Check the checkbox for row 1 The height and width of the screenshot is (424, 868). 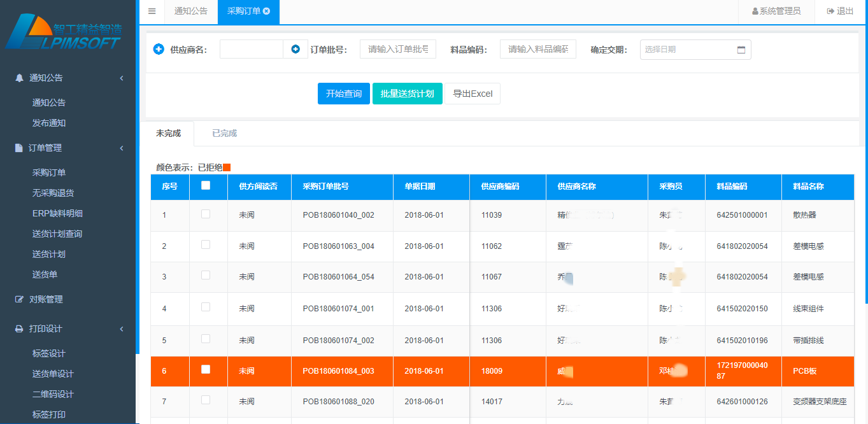pyautogui.click(x=205, y=215)
